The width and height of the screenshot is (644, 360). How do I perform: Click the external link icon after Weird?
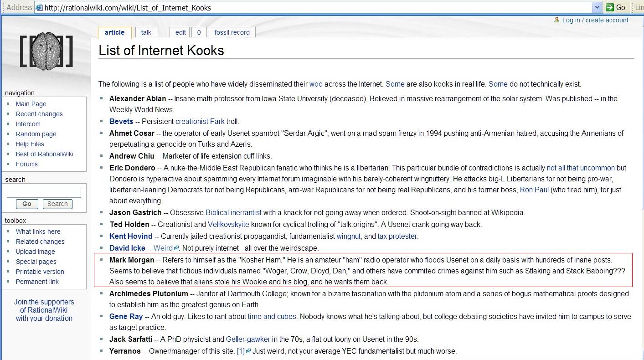(176, 248)
